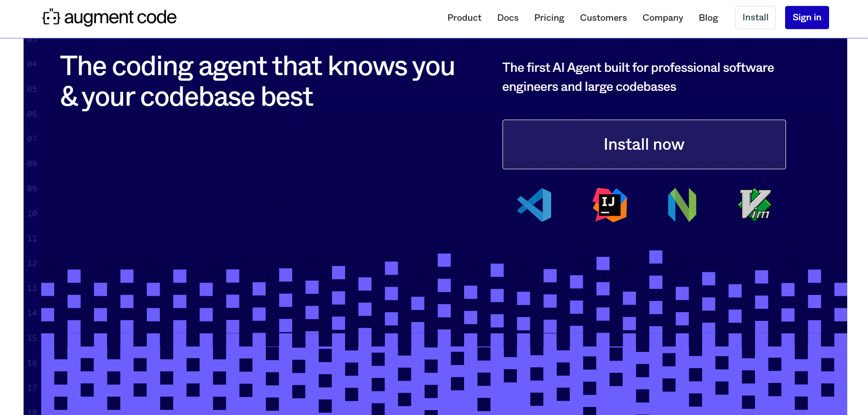Click the Sign in button

[806, 18]
